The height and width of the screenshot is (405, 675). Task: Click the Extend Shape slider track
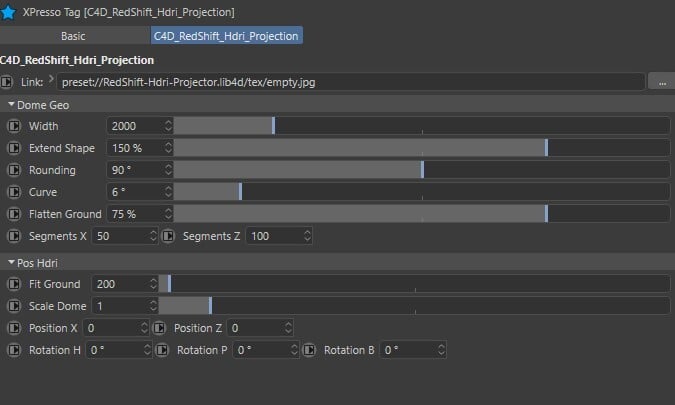pyautogui.click(x=422, y=148)
